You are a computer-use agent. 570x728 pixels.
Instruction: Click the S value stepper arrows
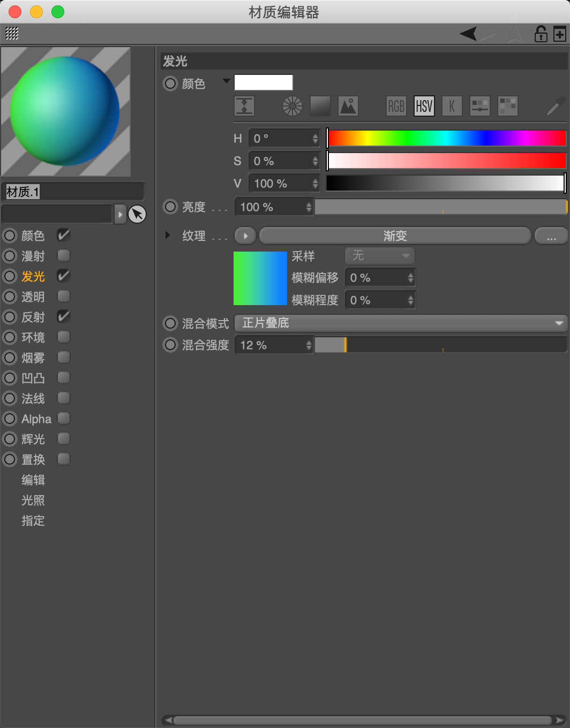click(315, 161)
